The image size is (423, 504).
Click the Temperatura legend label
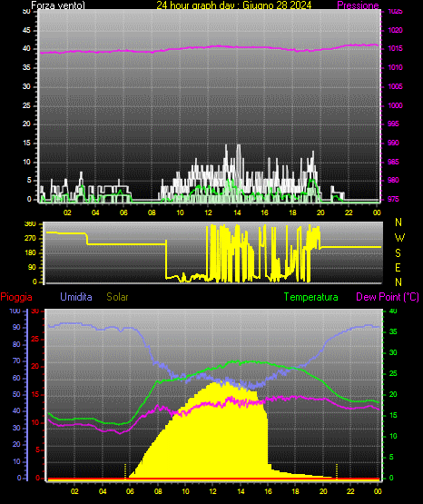coord(310,297)
